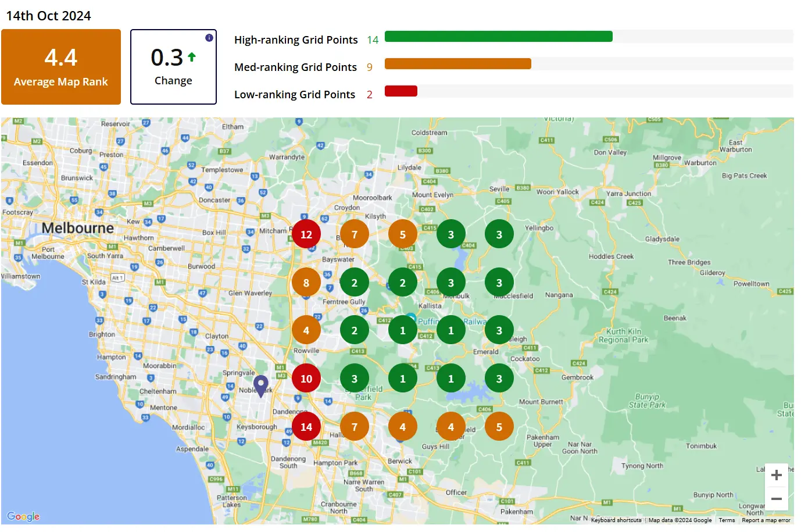Open orange 4 marker above Rowville
801x532 pixels.
pyautogui.click(x=306, y=330)
